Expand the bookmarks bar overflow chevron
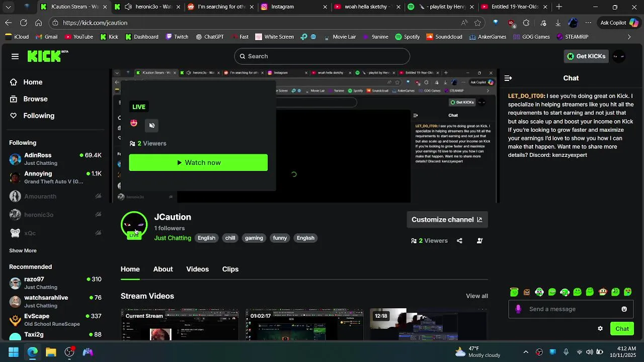644x362 pixels. click(629, 37)
